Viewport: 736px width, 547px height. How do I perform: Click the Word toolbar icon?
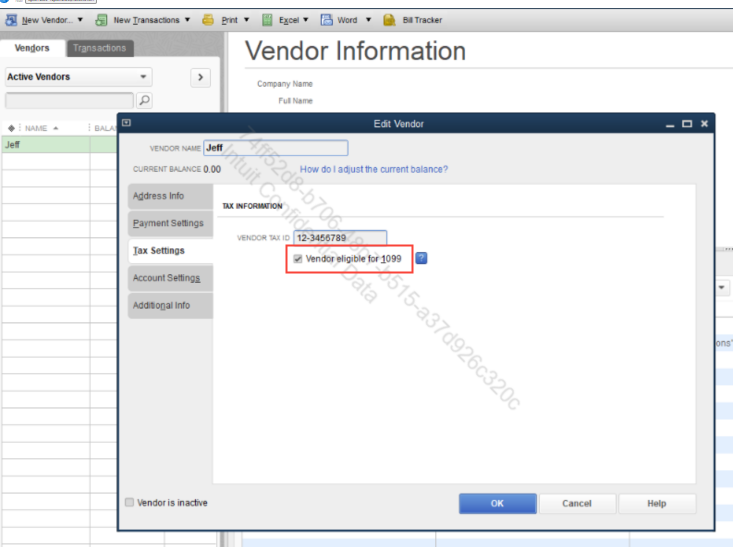pos(326,20)
